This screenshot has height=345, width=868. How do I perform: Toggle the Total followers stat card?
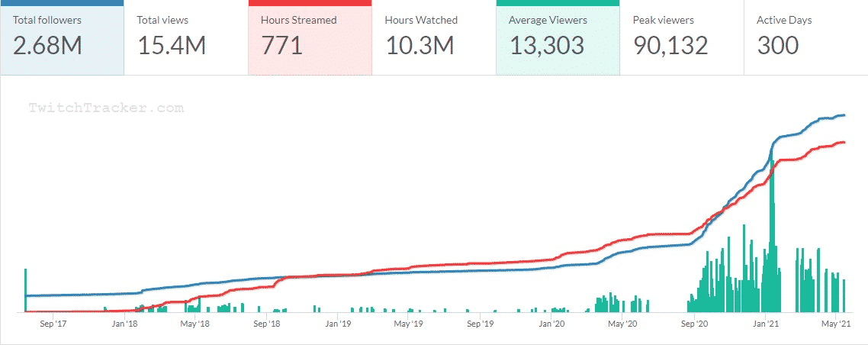(x=62, y=37)
